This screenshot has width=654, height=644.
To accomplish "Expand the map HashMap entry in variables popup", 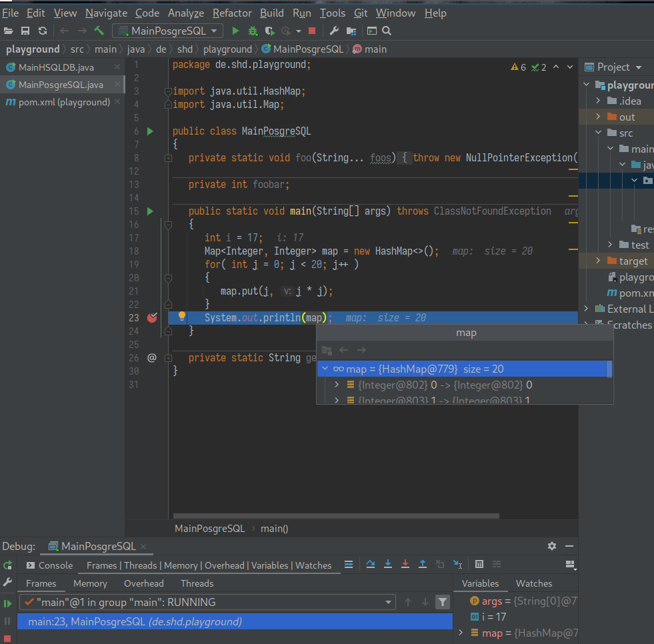I will (325, 369).
